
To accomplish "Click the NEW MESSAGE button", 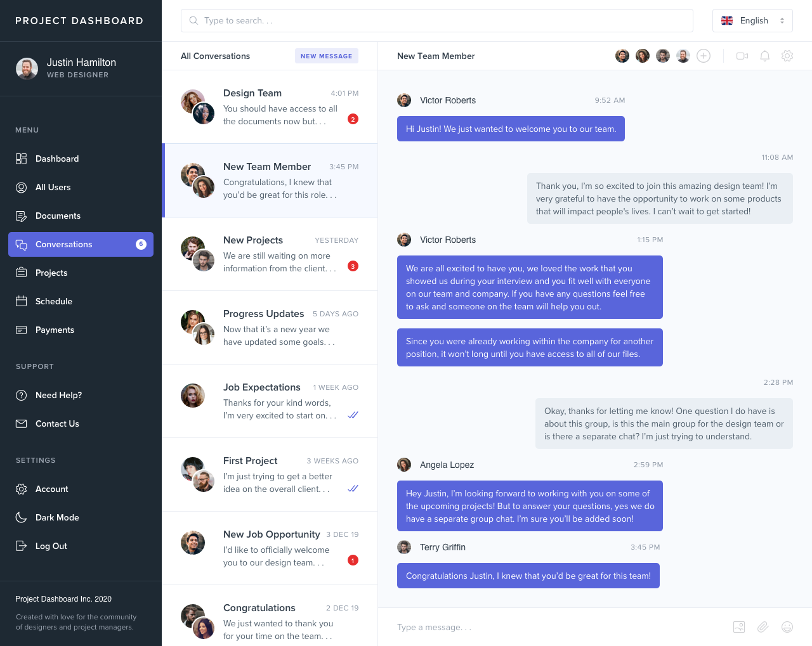I will pyautogui.click(x=327, y=56).
